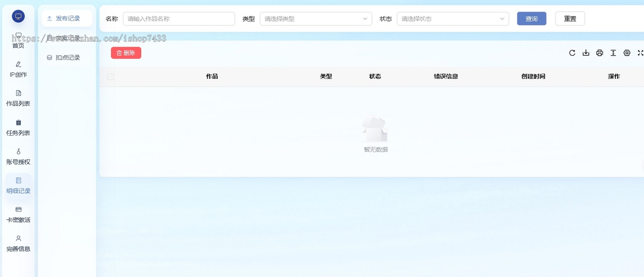
Task: Adjust row density with the height icon
Action: pyautogui.click(x=613, y=53)
